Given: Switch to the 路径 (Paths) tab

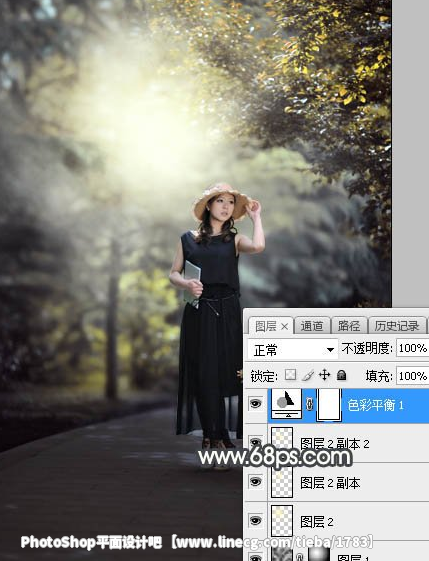Looking at the screenshot, I should point(349,326).
